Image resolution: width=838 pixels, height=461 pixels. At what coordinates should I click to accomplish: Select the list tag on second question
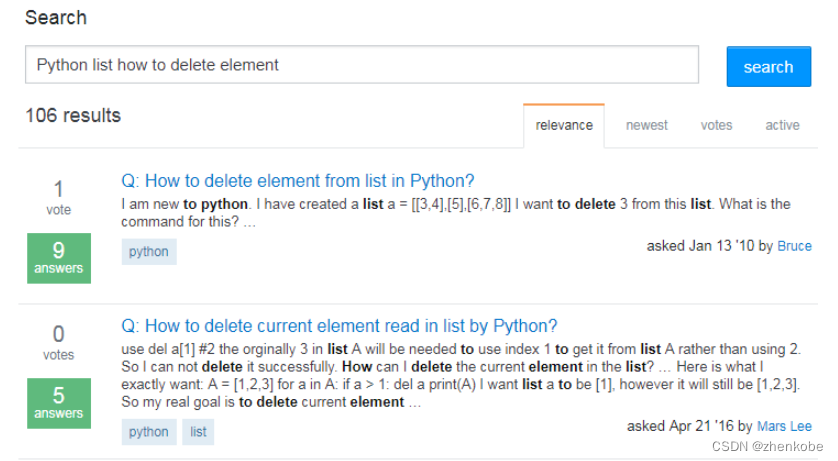pyautogui.click(x=199, y=432)
